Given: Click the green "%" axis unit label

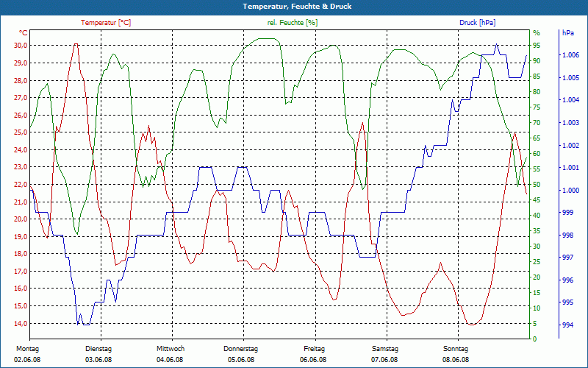Looking at the screenshot, I should [x=537, y=33].
